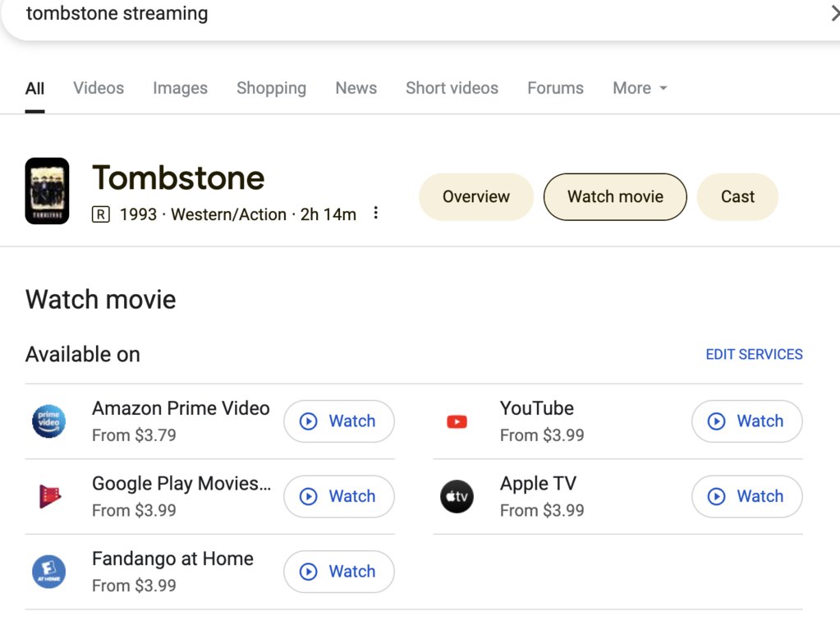Select the Cast chip
The height and width of the screenshot is (635, 840).
pos(737,196)
